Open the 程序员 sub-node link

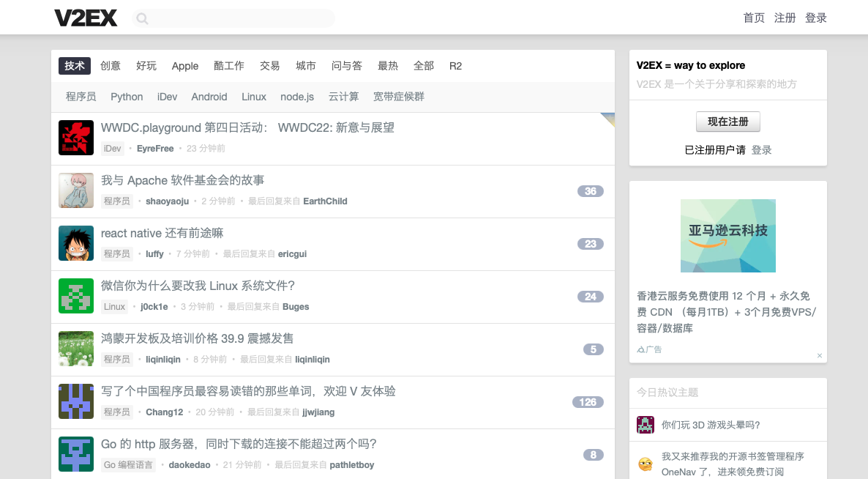tap(81, 97)
